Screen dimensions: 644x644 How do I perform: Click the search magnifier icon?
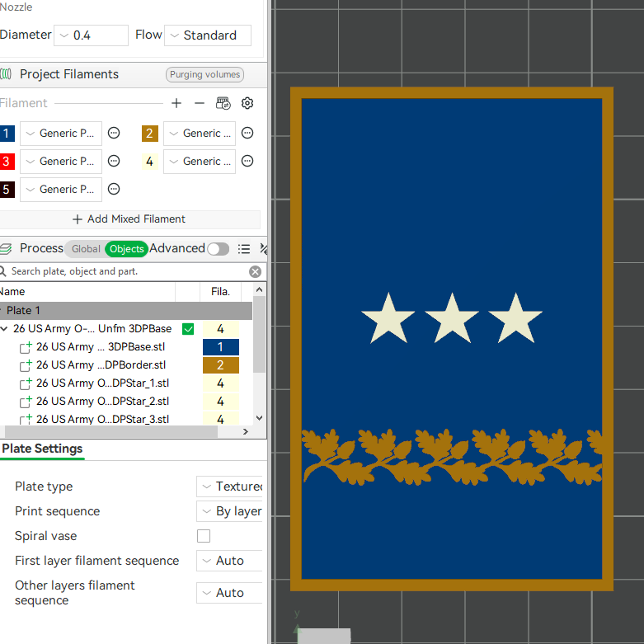pyautogui.click(x=2, y=271)
